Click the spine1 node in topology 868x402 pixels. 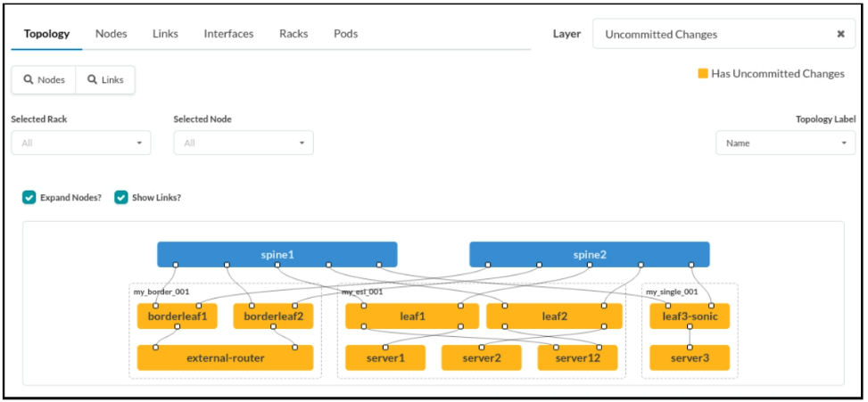(277, 254)
